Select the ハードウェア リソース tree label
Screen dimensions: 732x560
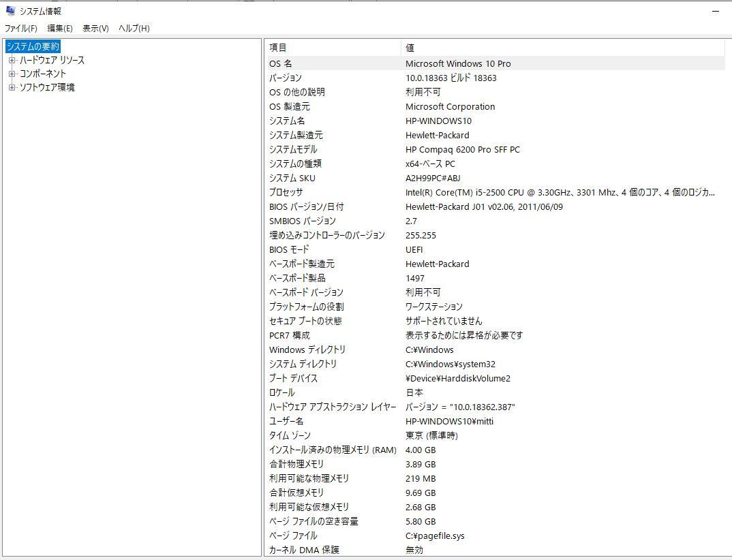[52, 60]
